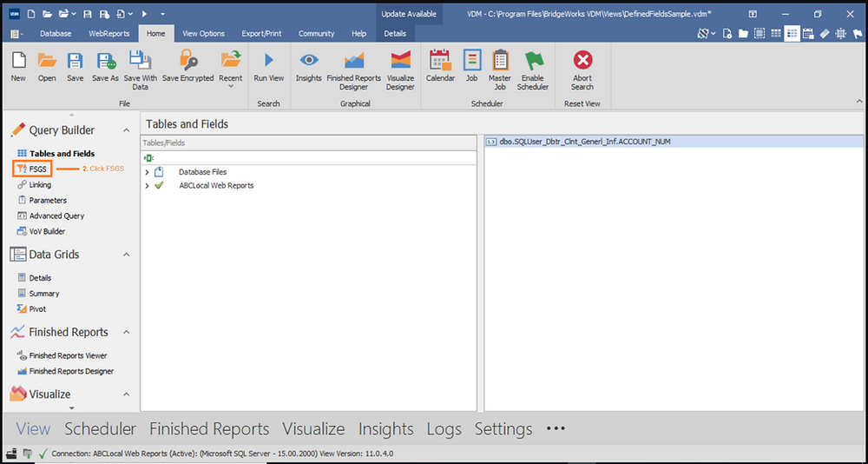This screenshot has width=868, height=464.
Task: Open the View Options ribbon tab
Action: pos(204,33)
